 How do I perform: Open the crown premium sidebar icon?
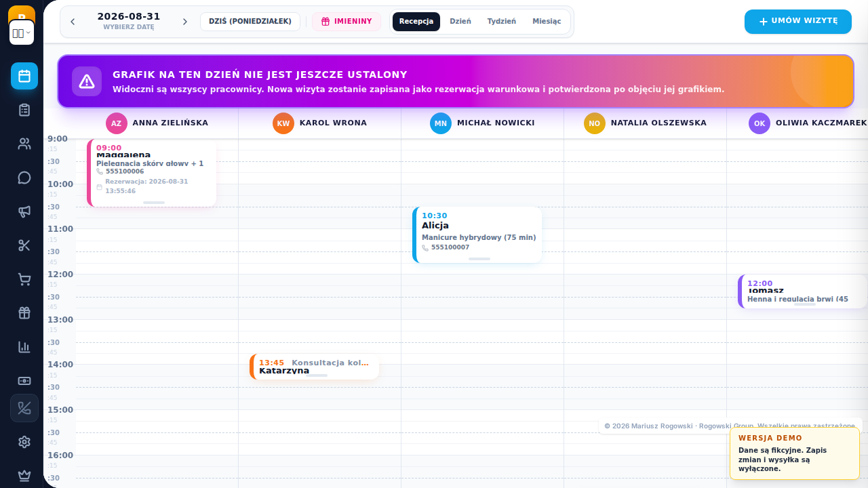point(24,474)
